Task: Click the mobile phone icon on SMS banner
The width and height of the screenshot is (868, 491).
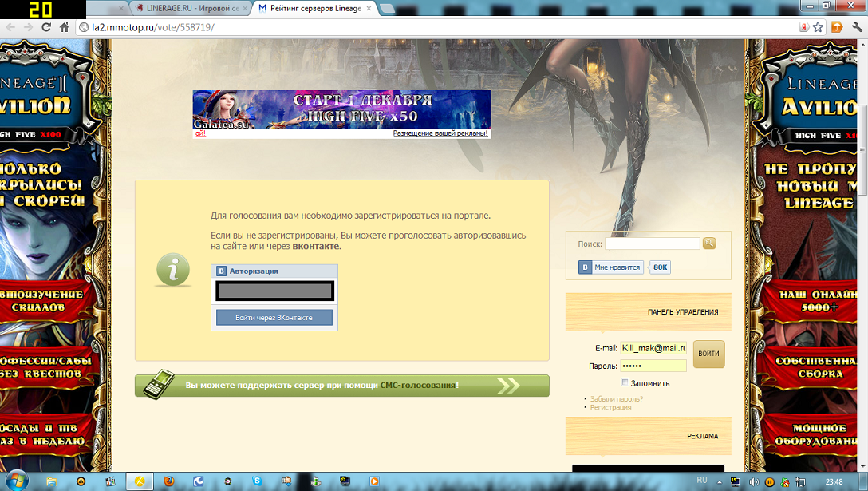Action: pyautogui.click(x=158, y=384)
